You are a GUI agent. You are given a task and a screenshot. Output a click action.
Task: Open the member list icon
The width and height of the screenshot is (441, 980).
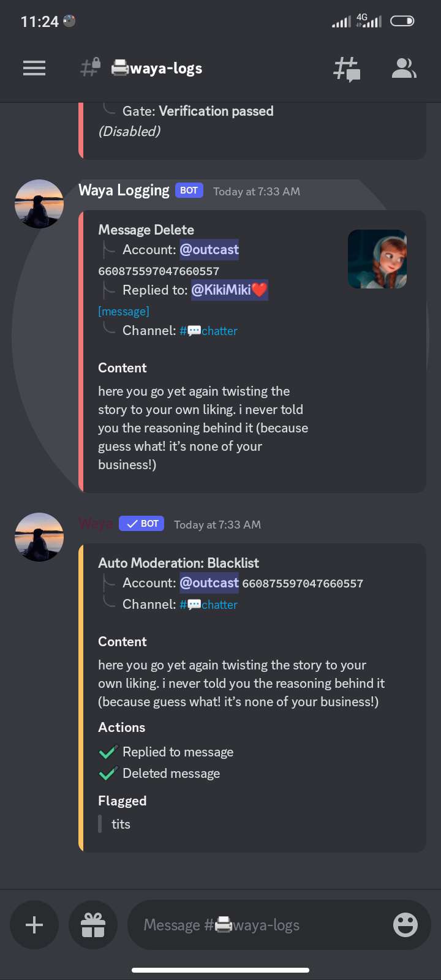pyautogui.click(x=404, y=68)
